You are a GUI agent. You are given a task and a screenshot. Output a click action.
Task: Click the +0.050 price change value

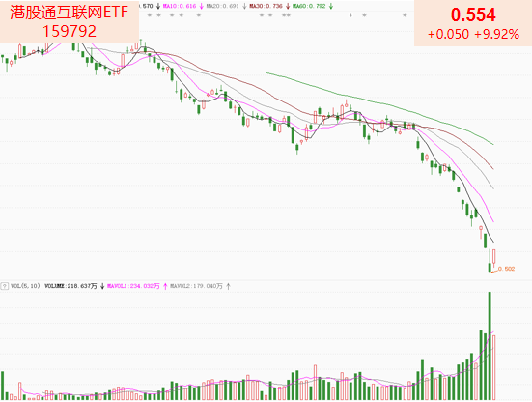pyautogui.click(x=449, y=34)
